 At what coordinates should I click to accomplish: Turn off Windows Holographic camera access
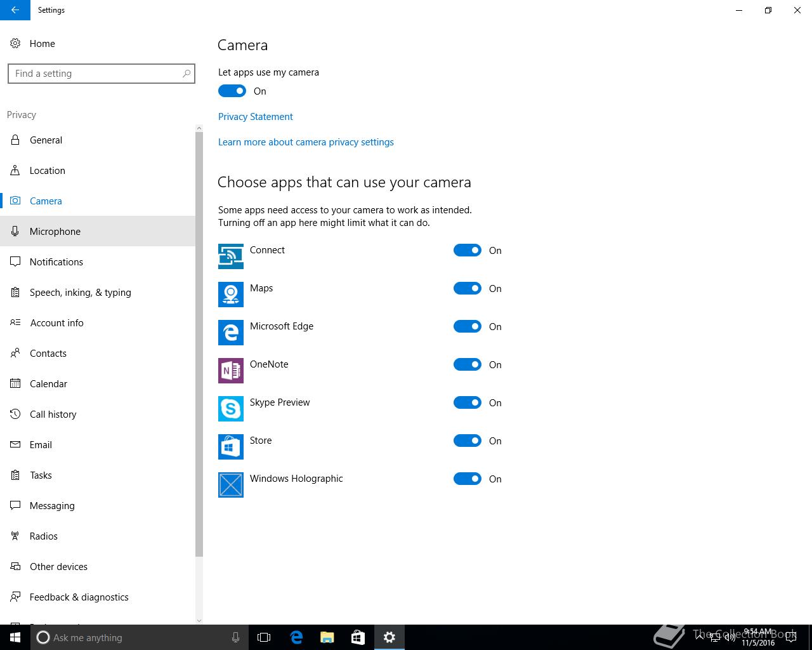pyautogui.click(x=468, y=479)
